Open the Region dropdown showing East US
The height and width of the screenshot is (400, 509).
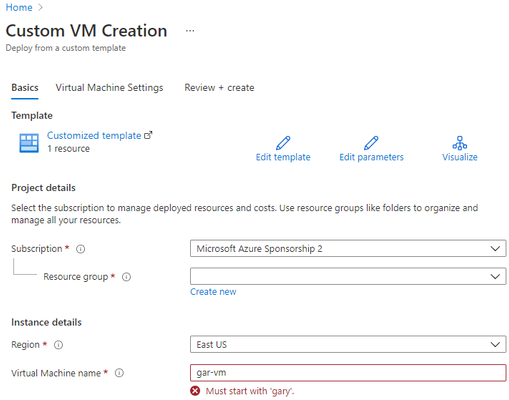point(348,344)
